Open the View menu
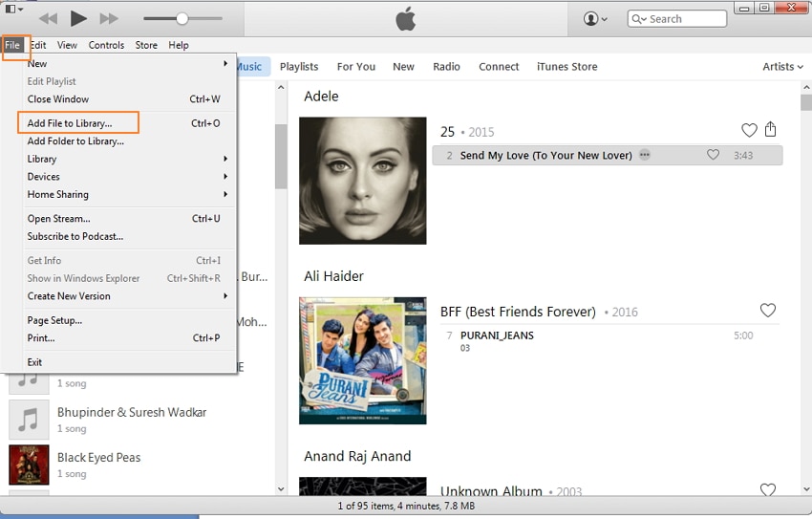Screen dimensions: 812x519 (67, 45)
